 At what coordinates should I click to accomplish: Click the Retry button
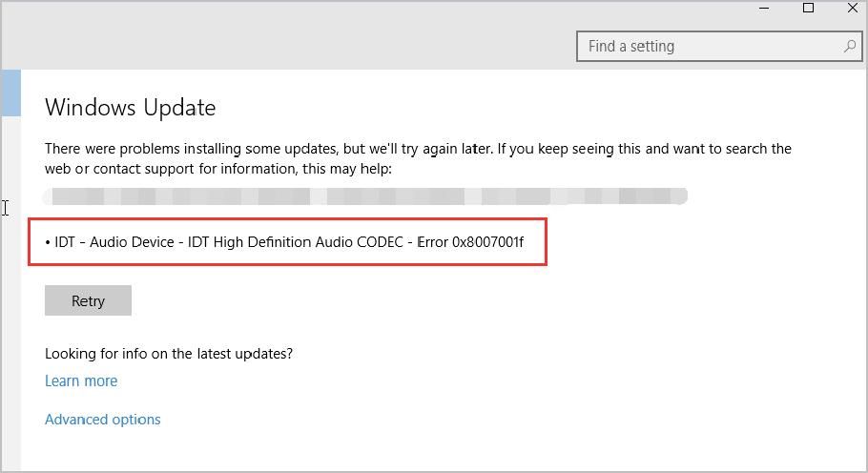88,300
